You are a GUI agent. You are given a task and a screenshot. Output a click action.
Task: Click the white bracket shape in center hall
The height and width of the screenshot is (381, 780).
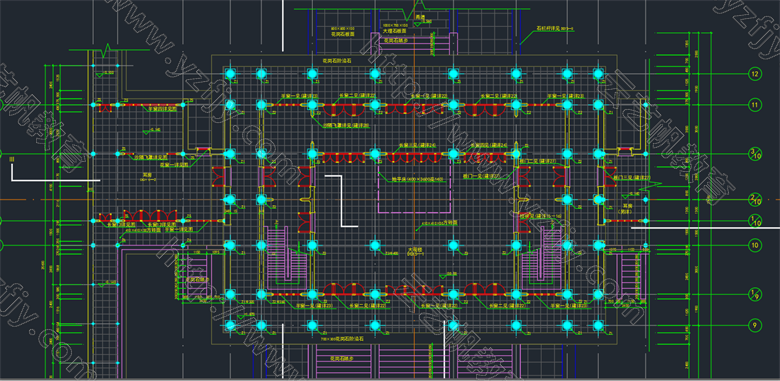341,201
